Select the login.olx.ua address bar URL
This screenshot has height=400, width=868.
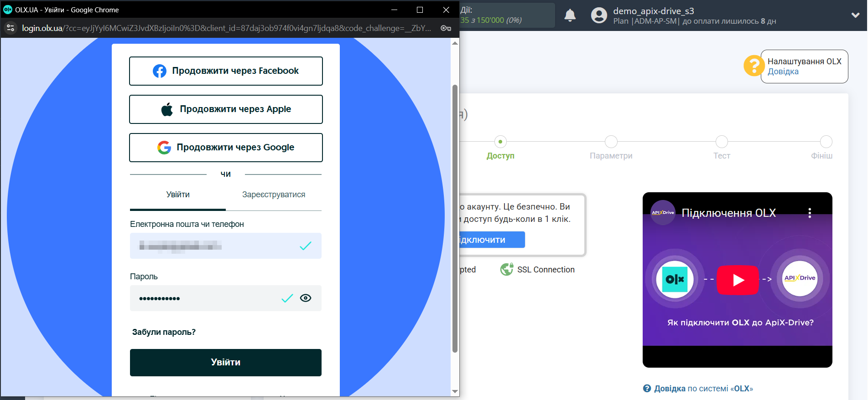(x=226, y=28)
